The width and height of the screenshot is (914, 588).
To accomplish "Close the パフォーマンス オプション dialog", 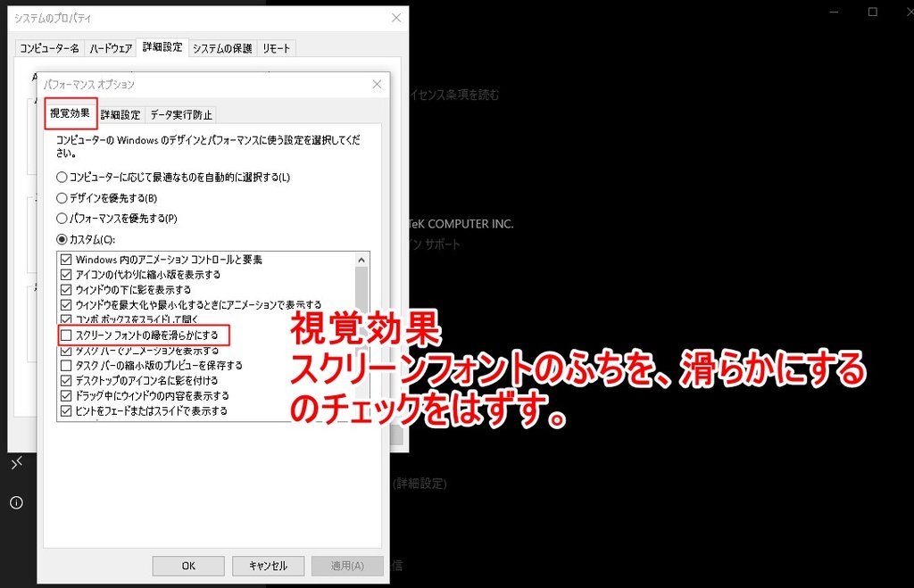I will point(377,84).
